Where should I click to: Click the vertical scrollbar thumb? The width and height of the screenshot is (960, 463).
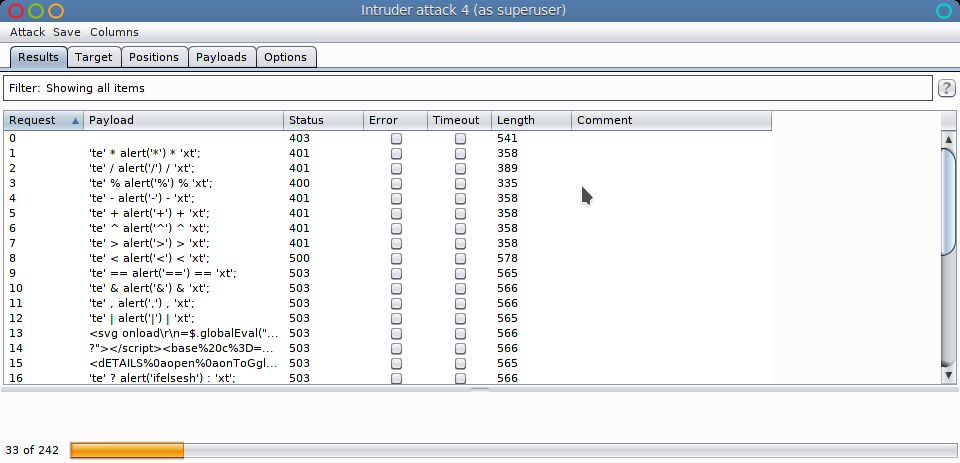tap(948, 201)
